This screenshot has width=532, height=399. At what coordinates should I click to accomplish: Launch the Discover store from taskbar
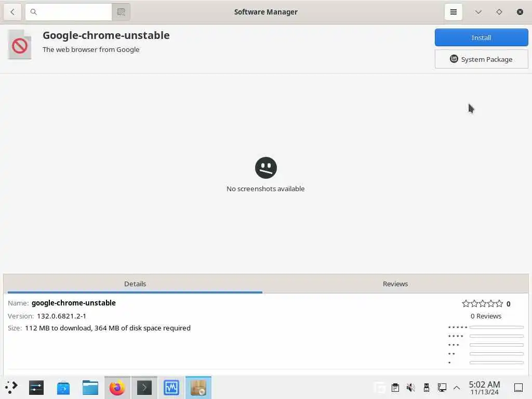tap(63, 388)
